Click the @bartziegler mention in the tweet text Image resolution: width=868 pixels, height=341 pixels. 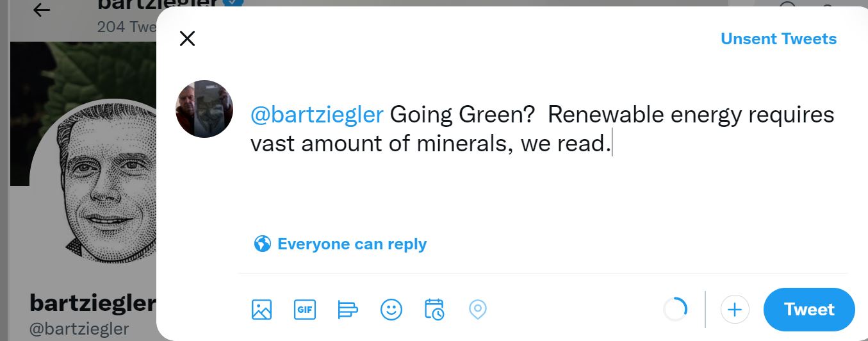(x=316, y=115)
